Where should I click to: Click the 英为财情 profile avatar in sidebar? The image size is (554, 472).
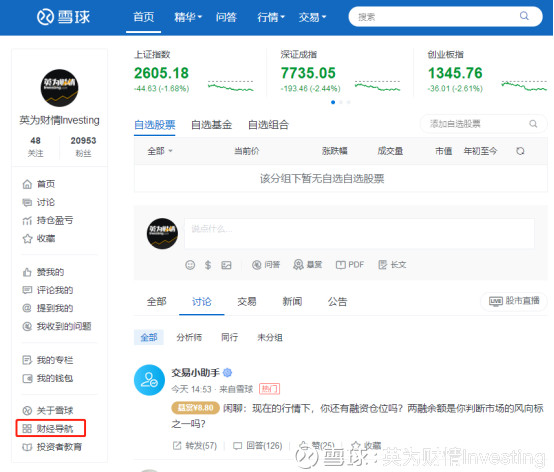pos(59,88)
